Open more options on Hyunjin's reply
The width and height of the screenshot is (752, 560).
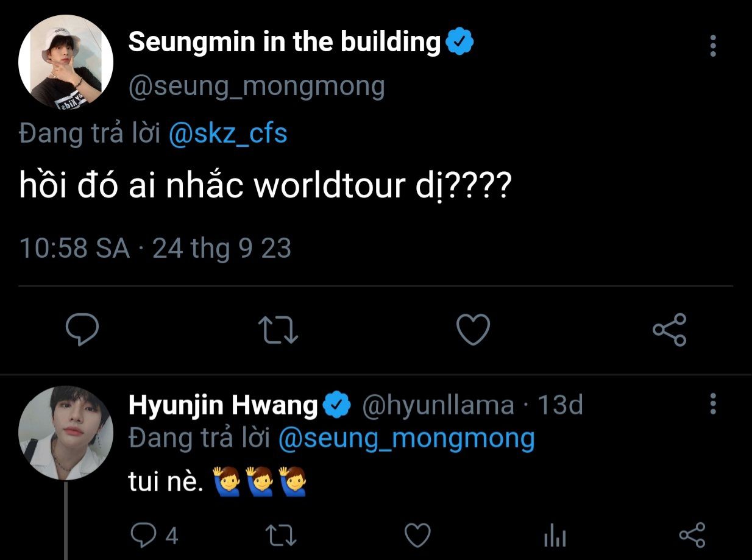(x=713, y=404)
